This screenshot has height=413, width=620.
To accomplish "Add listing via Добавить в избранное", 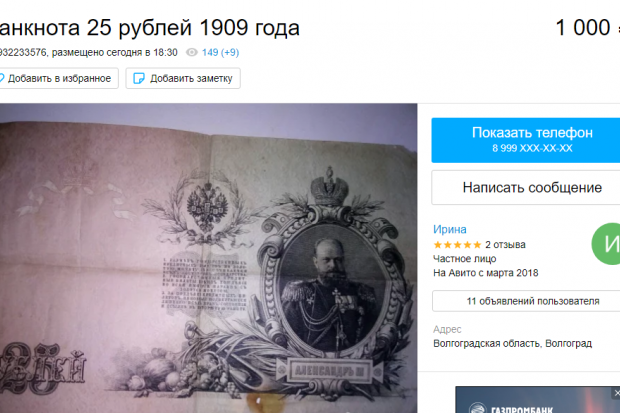I will point(59,78).
